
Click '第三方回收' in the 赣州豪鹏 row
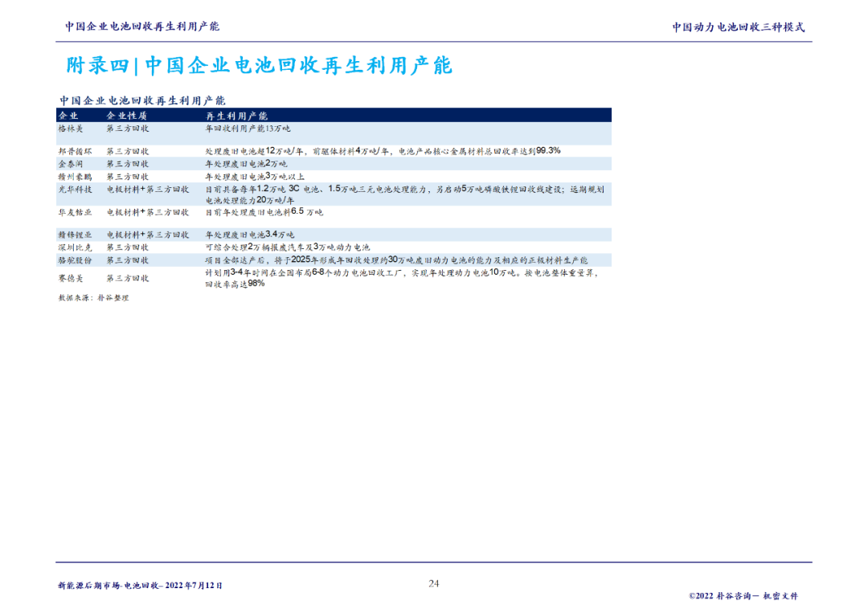tap(128, 177)
